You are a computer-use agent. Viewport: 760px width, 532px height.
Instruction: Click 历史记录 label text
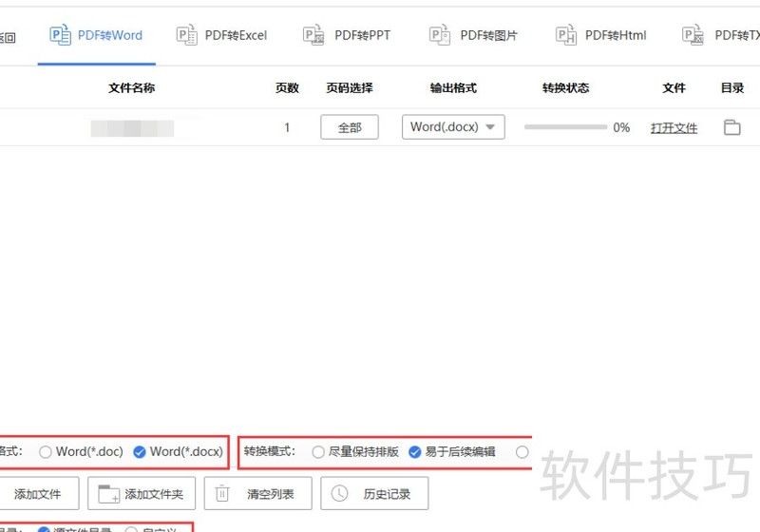coord(387,494)
